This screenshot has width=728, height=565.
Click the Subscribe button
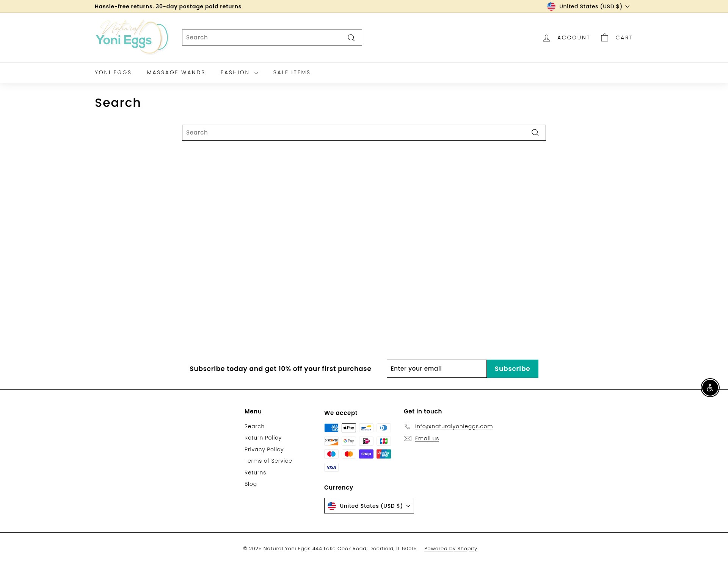pyautogui.click(x=512, y=369)
